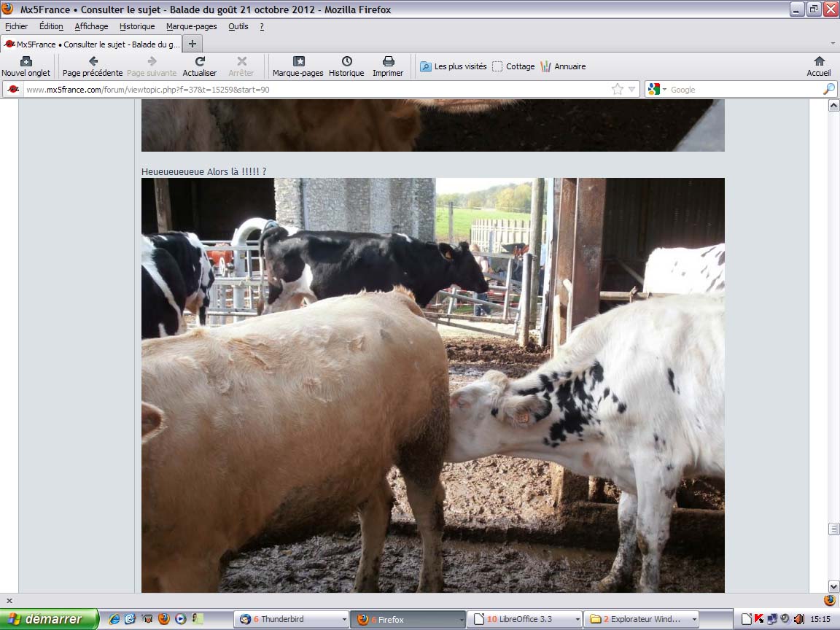Open the Marque-pages star toolbar button
Viewport: 840px width, 630px height.
pyautogui.click(x=297, y=66)
